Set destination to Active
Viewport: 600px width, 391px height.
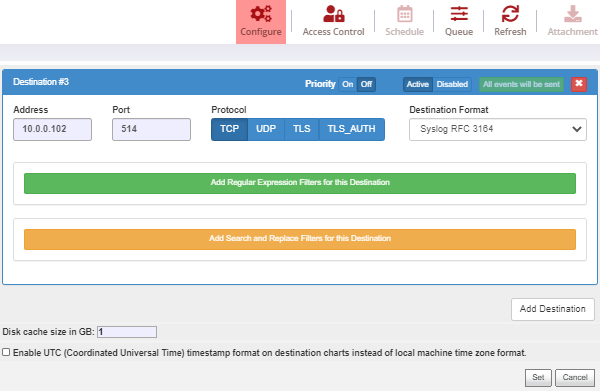coord(417,84)
